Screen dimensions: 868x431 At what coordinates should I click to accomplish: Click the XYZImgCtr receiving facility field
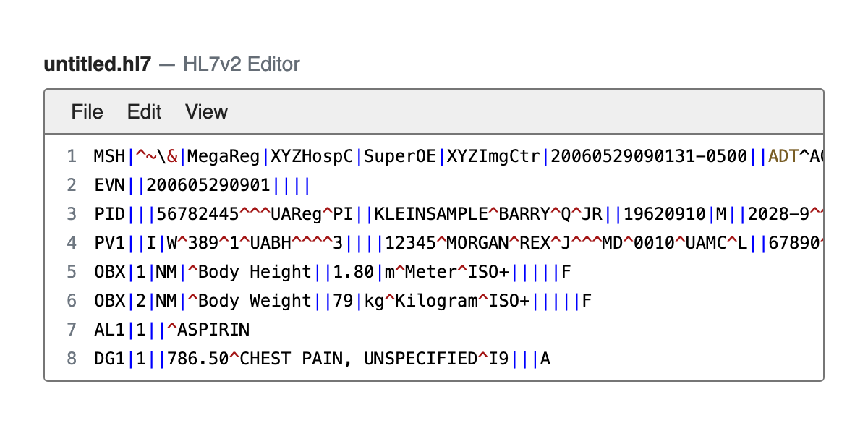(495, 156)
